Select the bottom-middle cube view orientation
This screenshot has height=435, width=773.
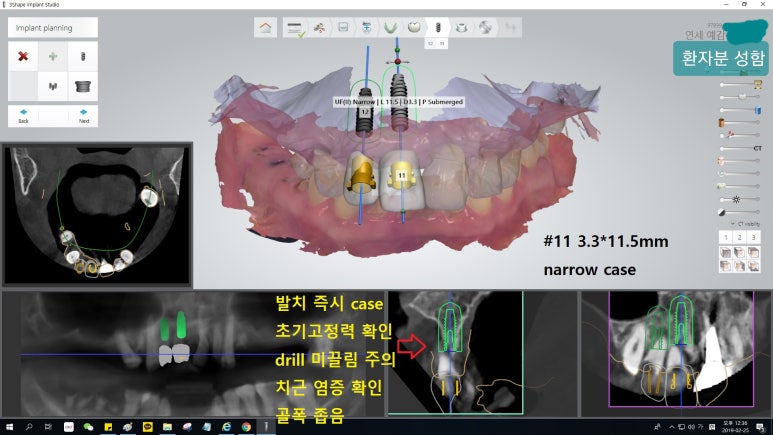739,266
